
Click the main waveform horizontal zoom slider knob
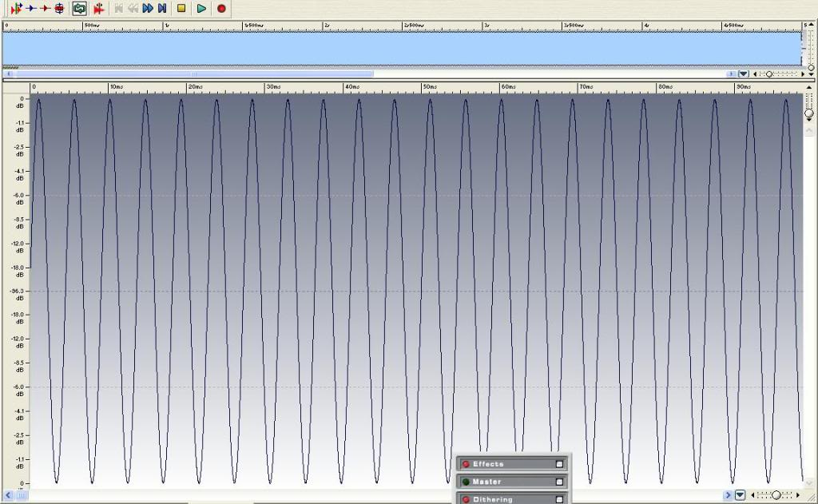[x=776, y=494]
